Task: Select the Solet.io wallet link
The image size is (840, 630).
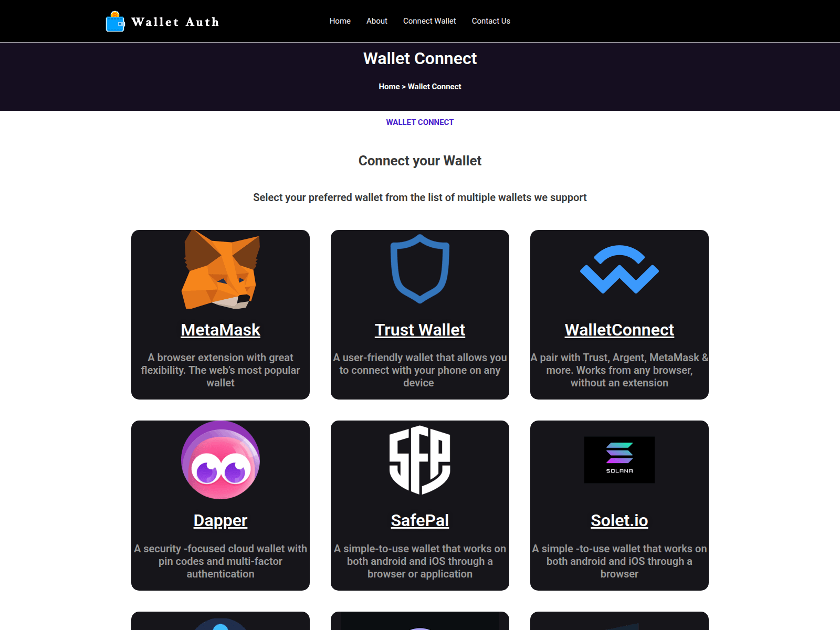Action: (x=619, y=520)
